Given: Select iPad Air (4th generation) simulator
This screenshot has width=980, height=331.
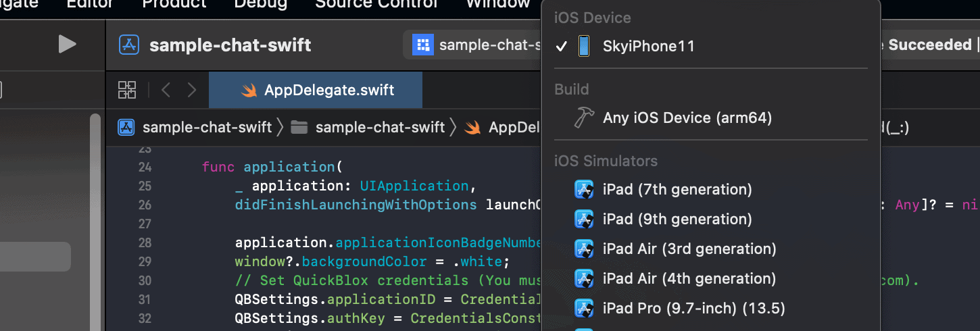Looking at the screenshot, I should pos(710,279).
